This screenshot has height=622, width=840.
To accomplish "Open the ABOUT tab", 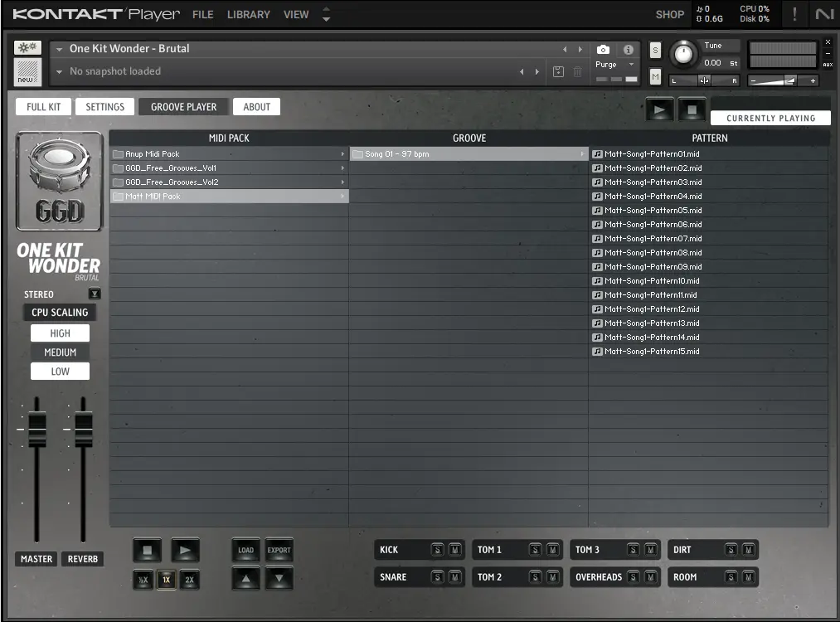I will click(x=256, y=107).
